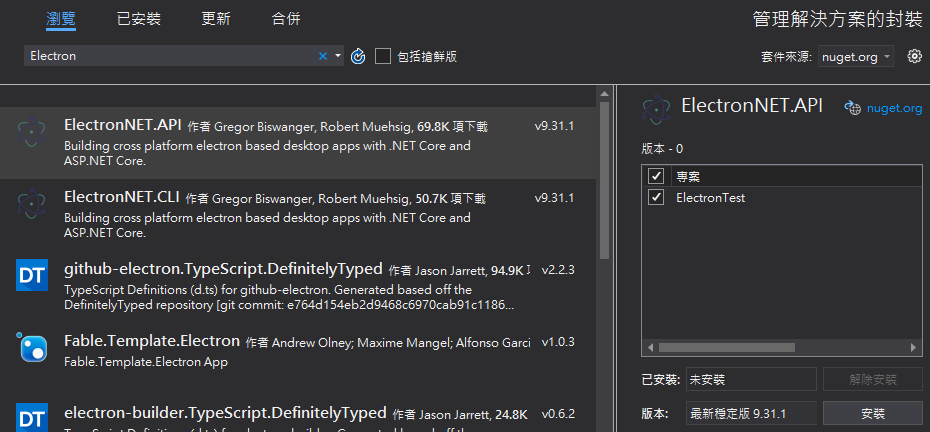Select the ElectronNET.API package title
930x432 pixels.
click(x=123, y=125)
